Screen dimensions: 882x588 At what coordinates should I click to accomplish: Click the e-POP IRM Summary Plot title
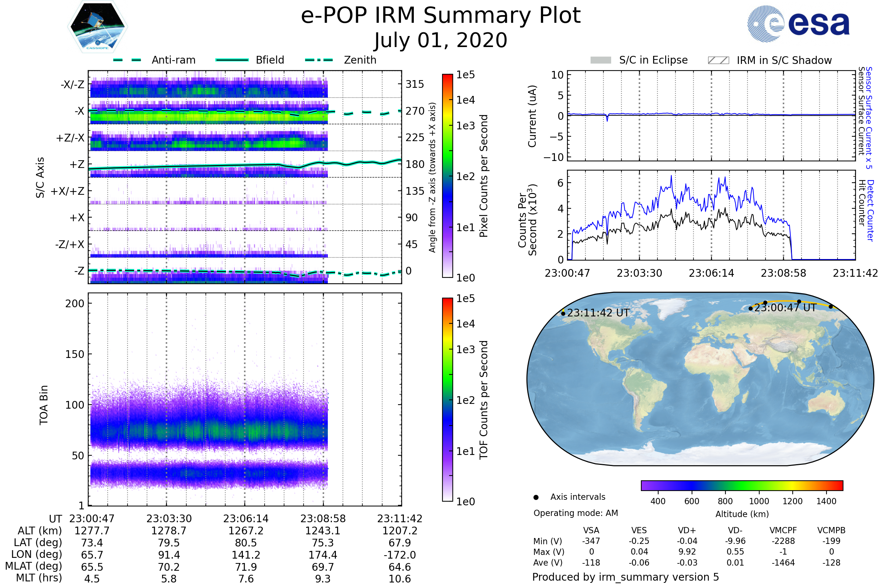(x=441, y=16)
